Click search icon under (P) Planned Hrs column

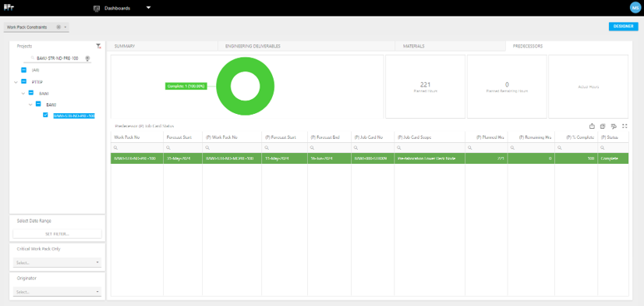coord(470,148)
